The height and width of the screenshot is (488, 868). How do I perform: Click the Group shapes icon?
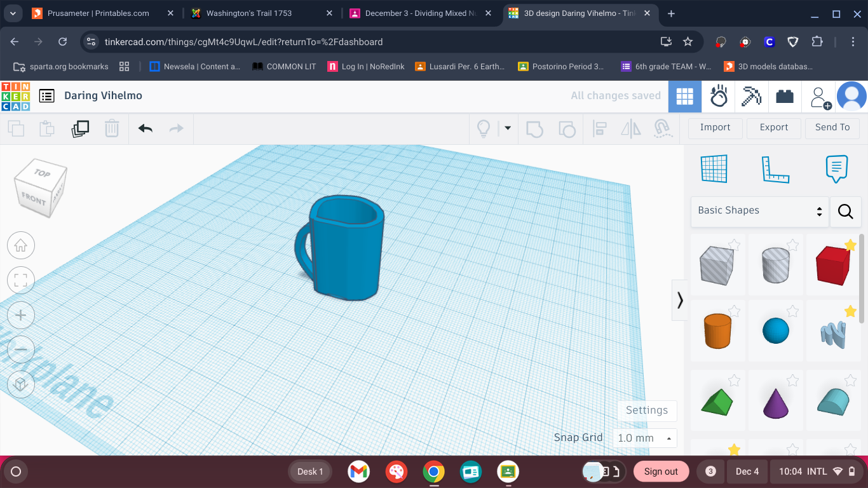point(535,129)
